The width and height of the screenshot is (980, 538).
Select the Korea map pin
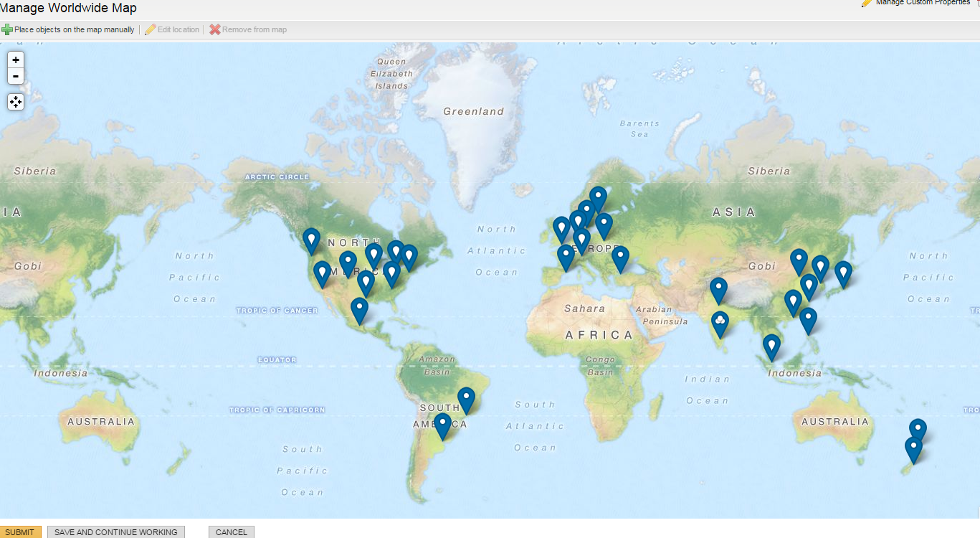(820, 269)
